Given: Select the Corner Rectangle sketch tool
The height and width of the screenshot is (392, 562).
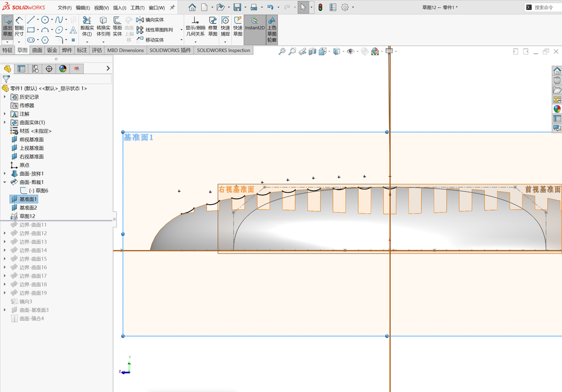Looking at the screenshot, I should coord(31,30).
